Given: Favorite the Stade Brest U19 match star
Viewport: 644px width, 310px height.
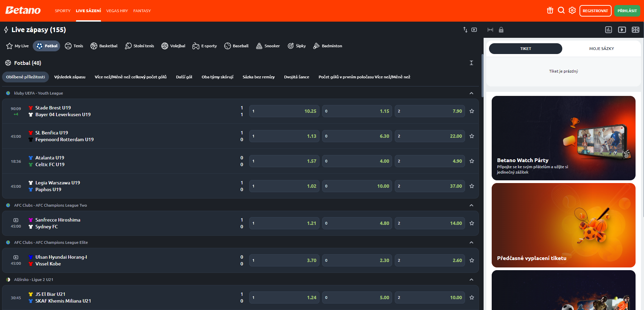Looking at the screenshot, I should click(x=472, y=111).
